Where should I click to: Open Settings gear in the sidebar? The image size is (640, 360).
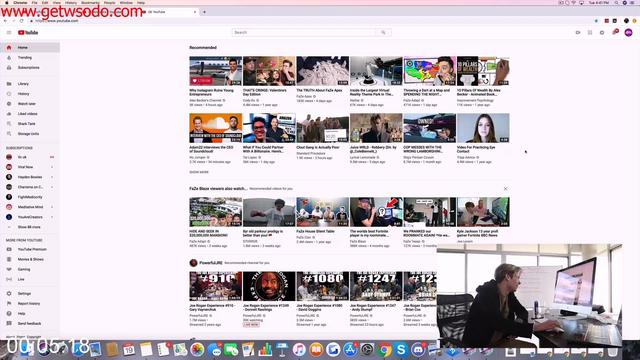click(x=30, y=293)
